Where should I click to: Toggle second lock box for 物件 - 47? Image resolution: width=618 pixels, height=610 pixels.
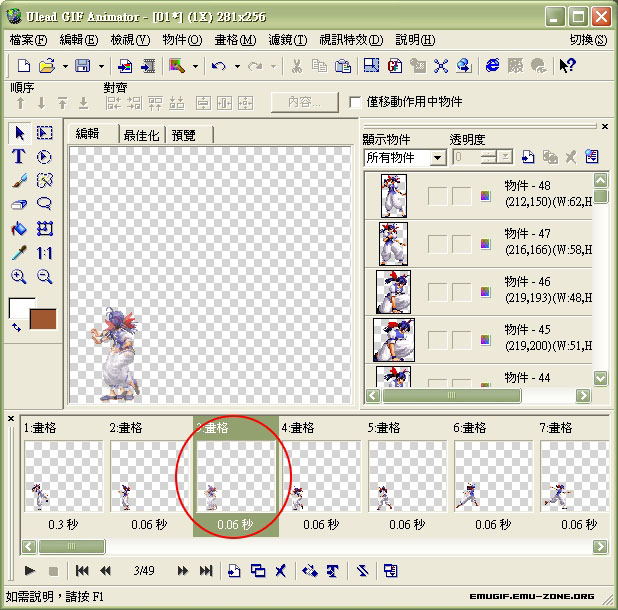[x=462, y=244]
